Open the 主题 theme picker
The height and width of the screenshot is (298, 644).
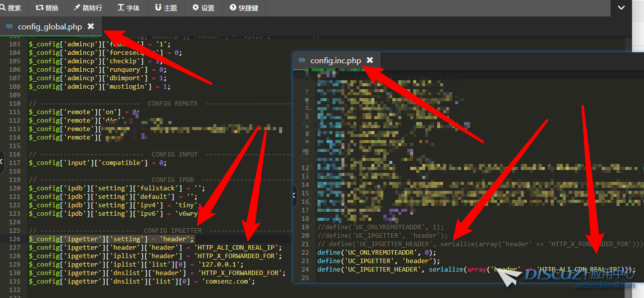pyautogui.click(x=165, y=8)
